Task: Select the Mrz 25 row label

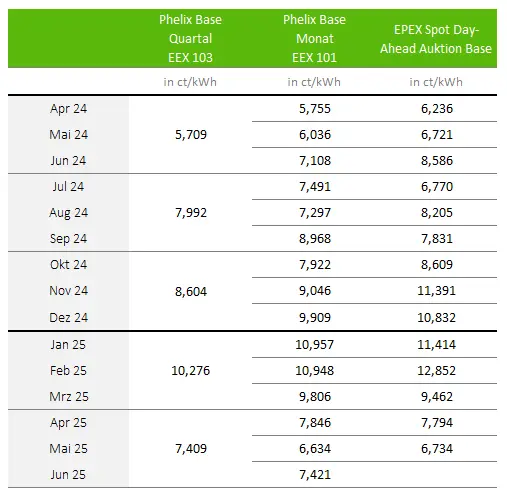Action: 69,397
